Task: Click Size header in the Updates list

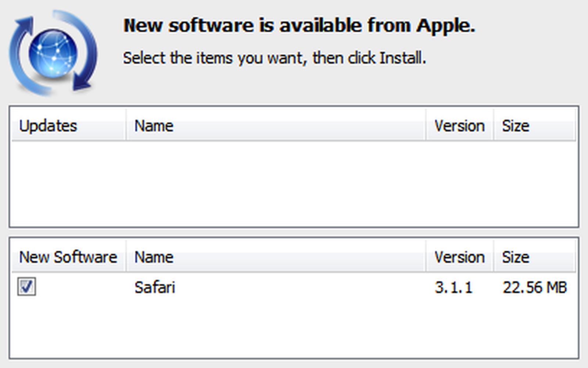Action: [516, 126]
